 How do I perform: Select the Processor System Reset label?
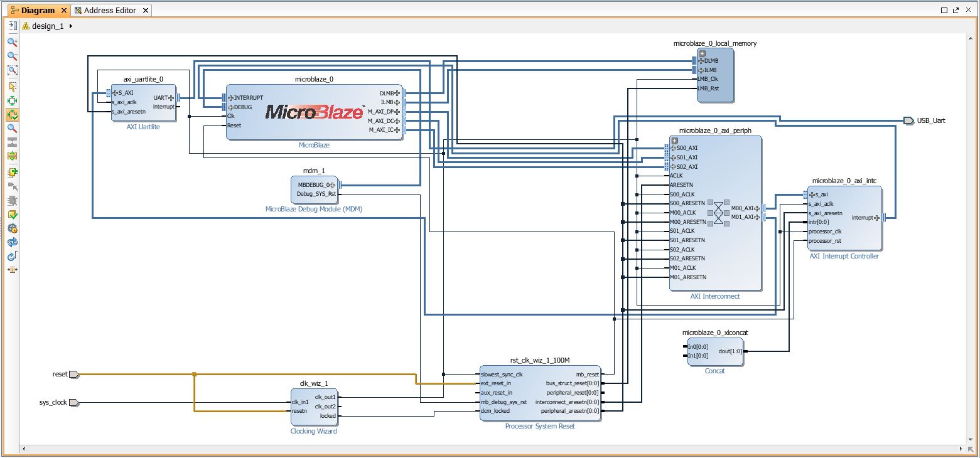coord(540,427)
